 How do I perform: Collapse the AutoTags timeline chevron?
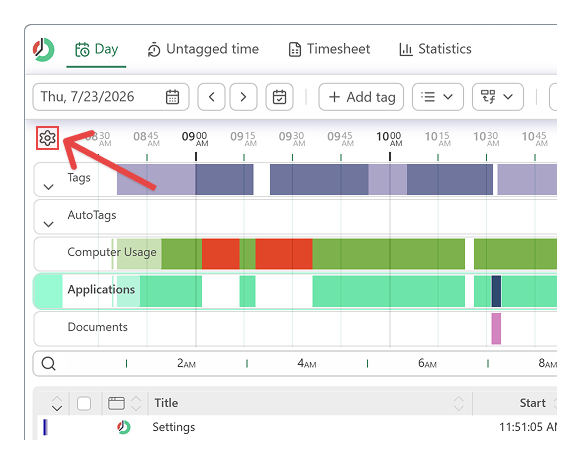[x=49, y=224]
